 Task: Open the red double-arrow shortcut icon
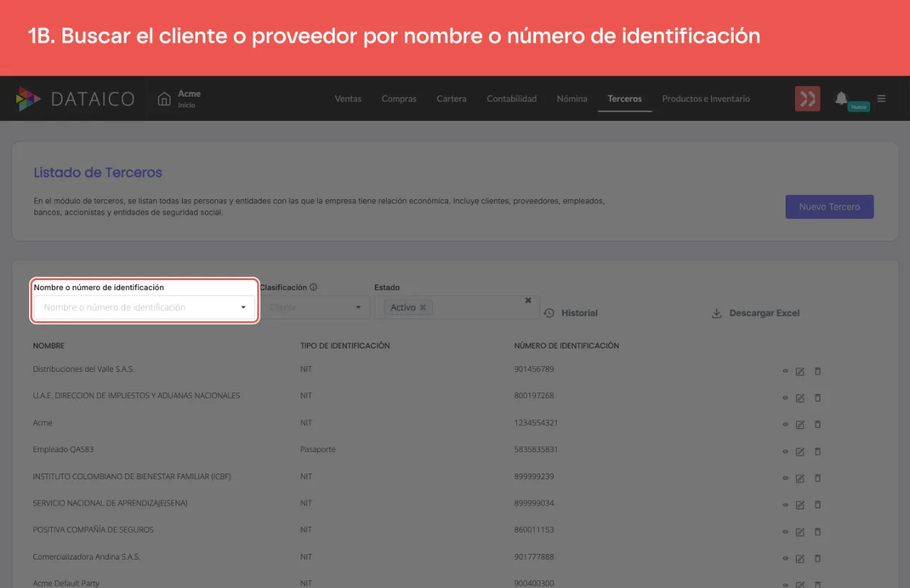click(808, 99)
